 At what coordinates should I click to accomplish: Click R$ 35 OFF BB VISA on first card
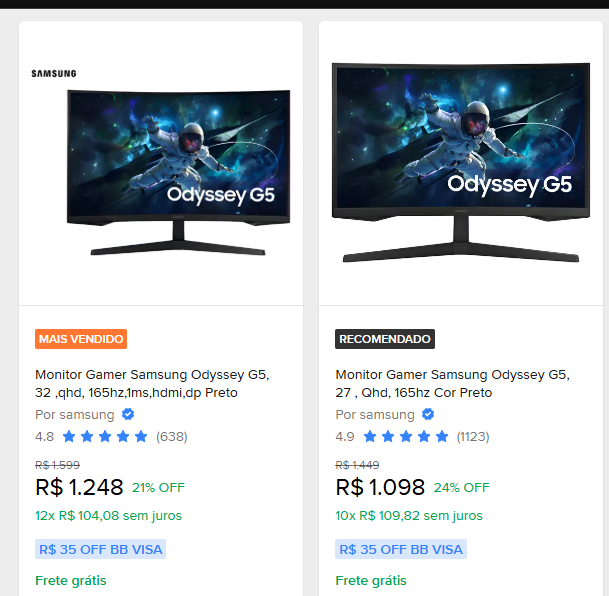(x=100, y=549)
